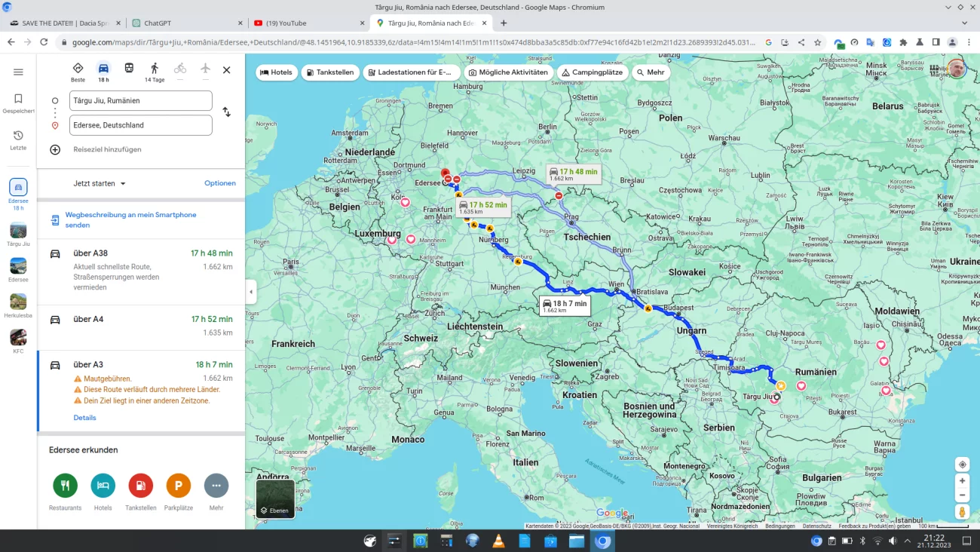Switch to the ChatGPT tab

[x=188, y=23]
